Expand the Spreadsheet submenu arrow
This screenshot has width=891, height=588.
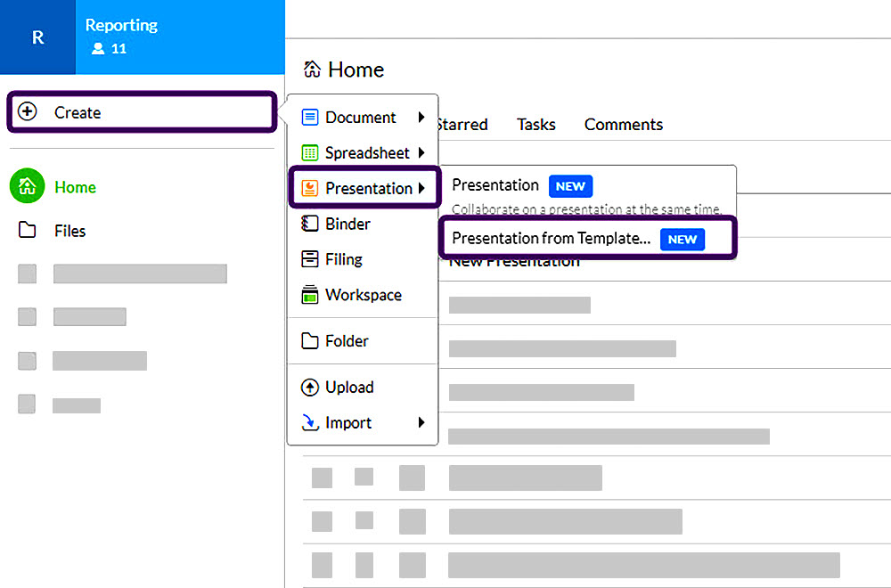421,153
